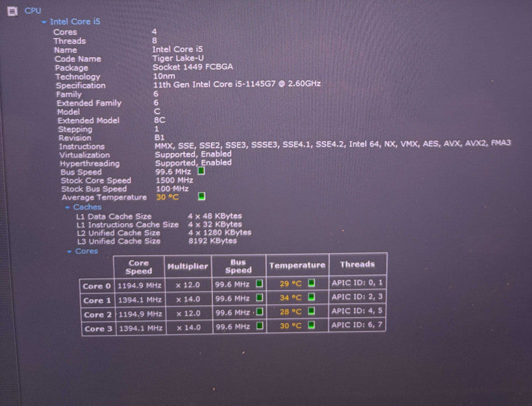
Task: Click the green indicator next to Bus Speed 99.6 MHz
Action: (201, 171)
